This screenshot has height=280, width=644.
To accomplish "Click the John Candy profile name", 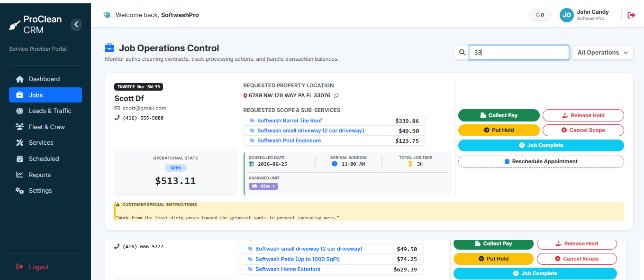I will coord(593,12).
